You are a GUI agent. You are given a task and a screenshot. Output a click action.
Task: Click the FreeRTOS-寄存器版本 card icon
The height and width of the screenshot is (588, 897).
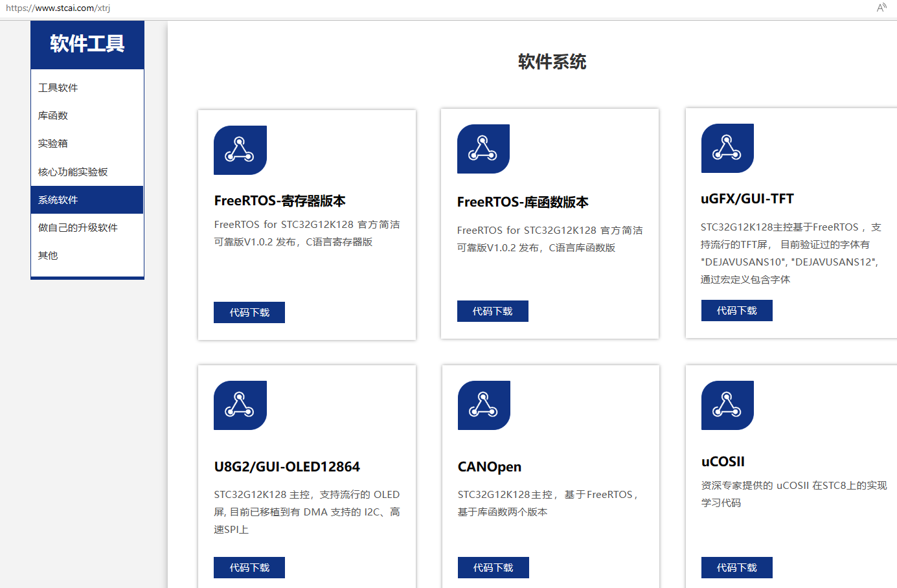pos(240,150)
